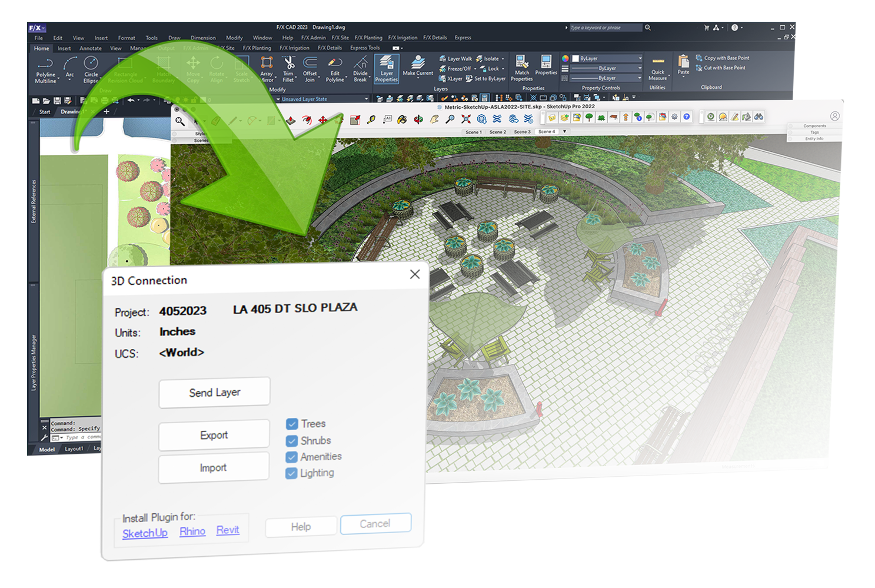Screen dimensions: 875x588
Task: Open the Dimension menu
Action: point(203,38)
